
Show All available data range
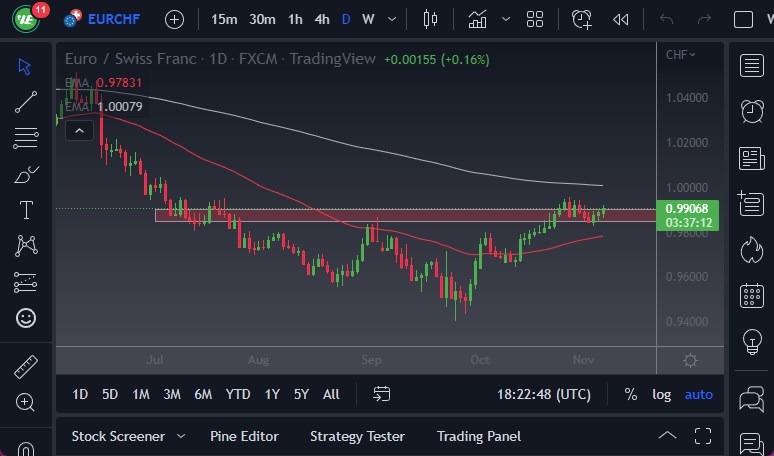[x=331, y=394]
